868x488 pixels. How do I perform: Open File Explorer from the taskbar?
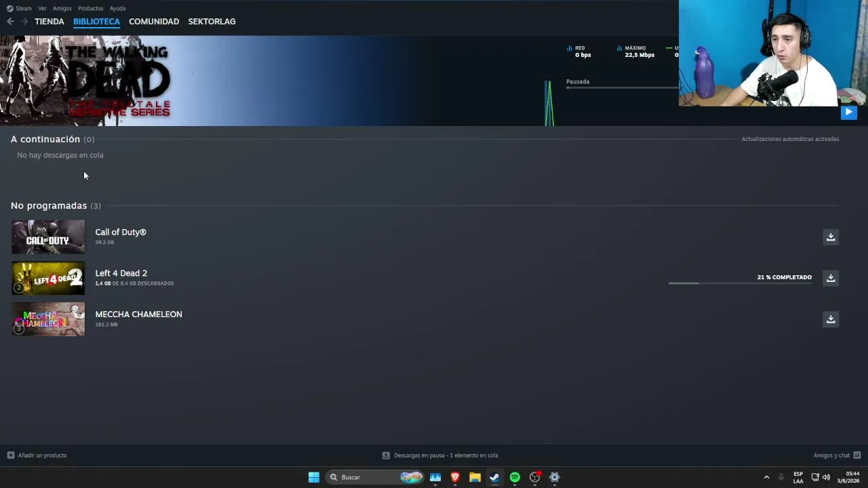click(475, 477)
